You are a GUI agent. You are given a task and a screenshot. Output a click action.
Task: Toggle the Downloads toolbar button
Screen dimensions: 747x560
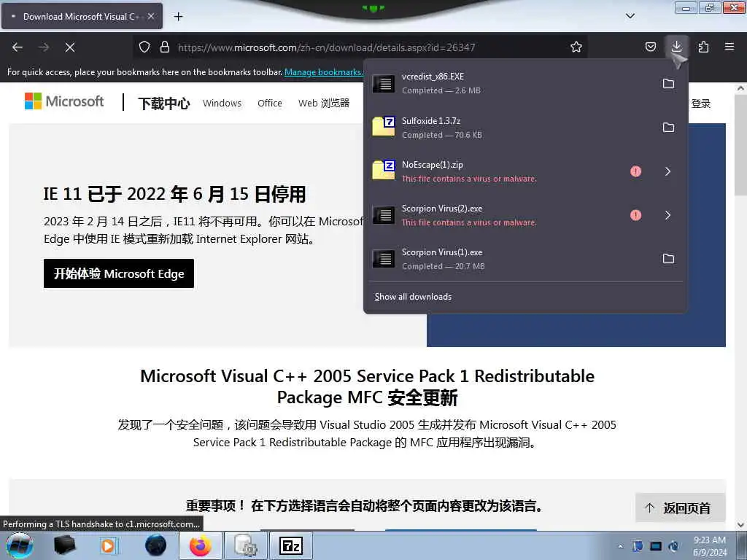[676, 47]
